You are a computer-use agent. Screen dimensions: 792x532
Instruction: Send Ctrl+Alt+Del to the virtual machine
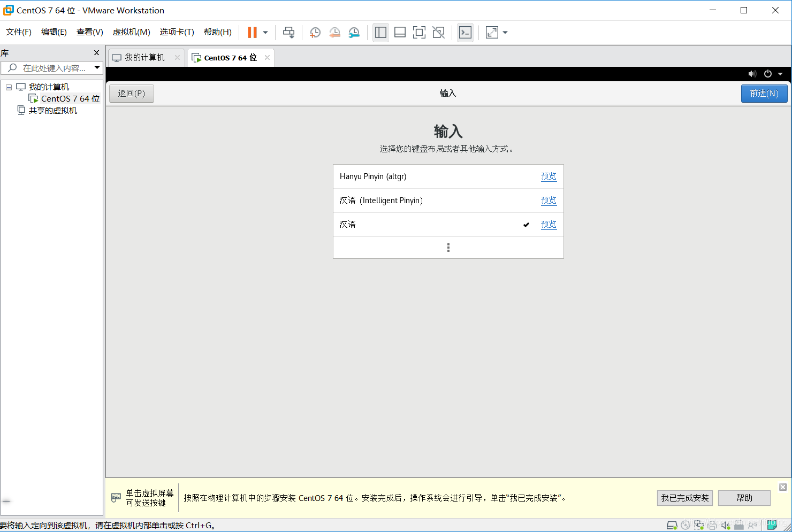288,33
